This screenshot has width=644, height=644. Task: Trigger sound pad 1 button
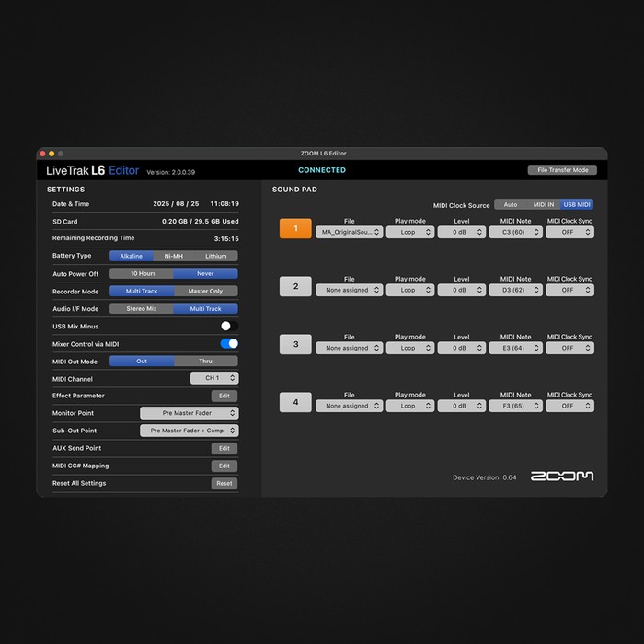point(295,228)
